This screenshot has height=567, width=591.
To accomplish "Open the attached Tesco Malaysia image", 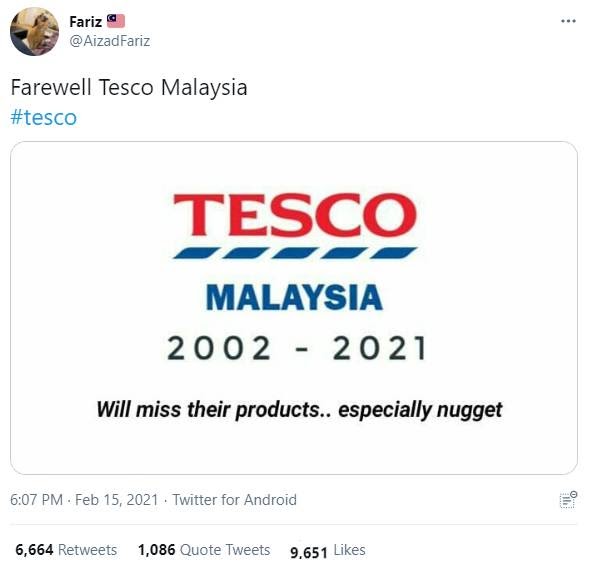I will pos(294,308).
